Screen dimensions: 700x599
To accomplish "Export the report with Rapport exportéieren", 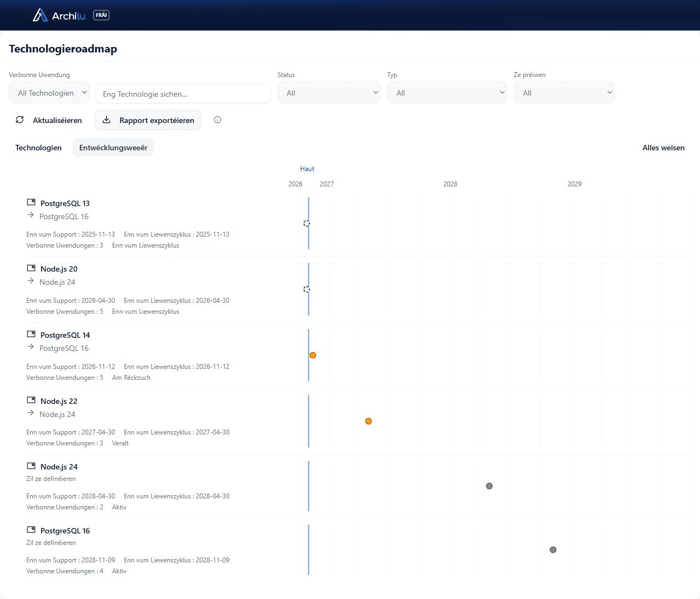I will (x=148, y=120).
